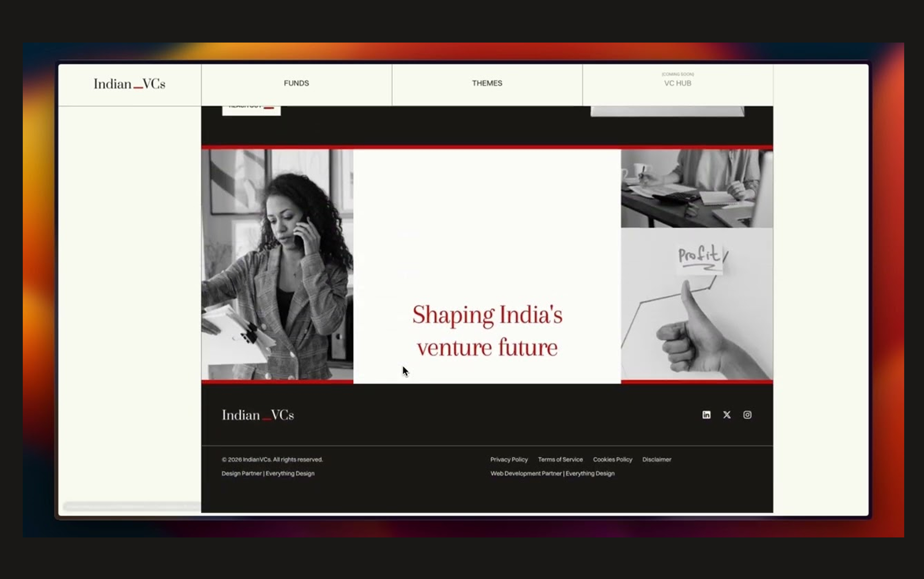Click the Indian_VCs header logo
Viewport: 924px width, 579px height.
pyautogui.click(x=129, y=84)
